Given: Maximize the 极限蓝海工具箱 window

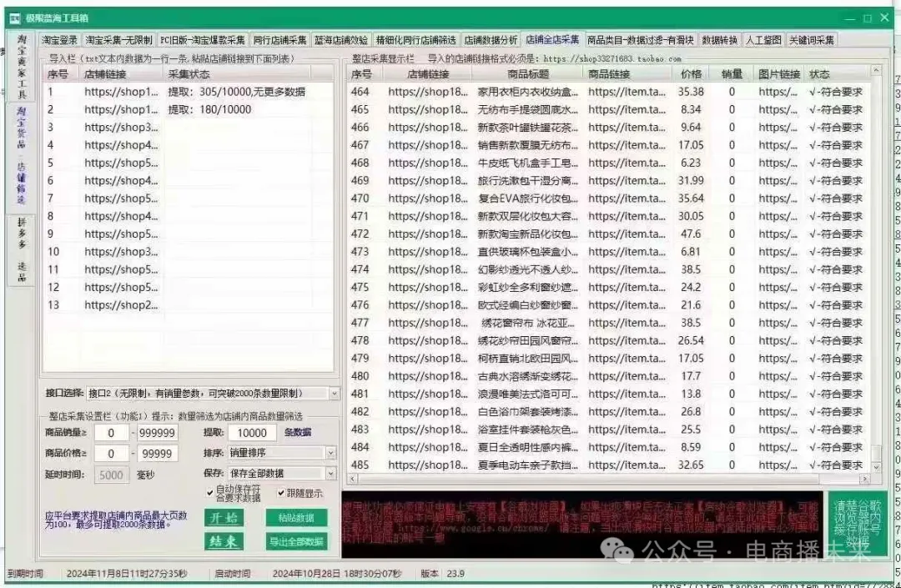Looking at the screenshot, I should [867, 18].
